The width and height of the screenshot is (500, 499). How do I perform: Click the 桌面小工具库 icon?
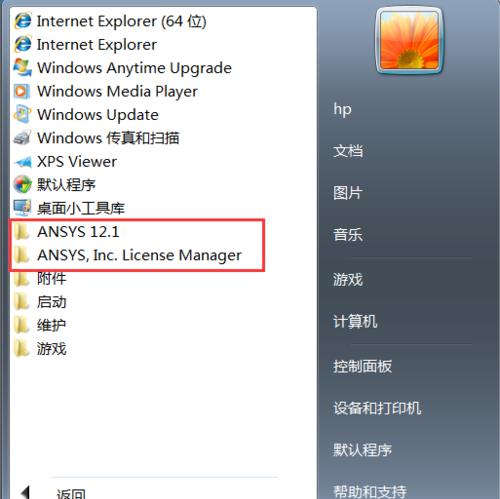click(x=22, y=208)
